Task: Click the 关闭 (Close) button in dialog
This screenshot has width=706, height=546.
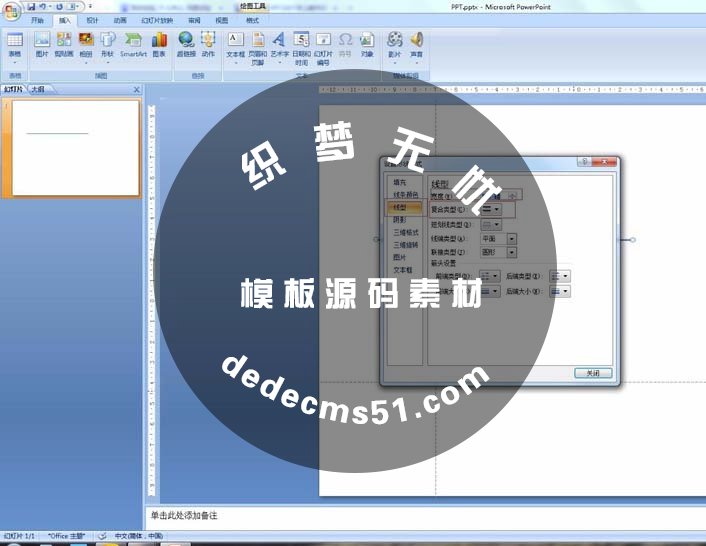Action: pos(592,373)
